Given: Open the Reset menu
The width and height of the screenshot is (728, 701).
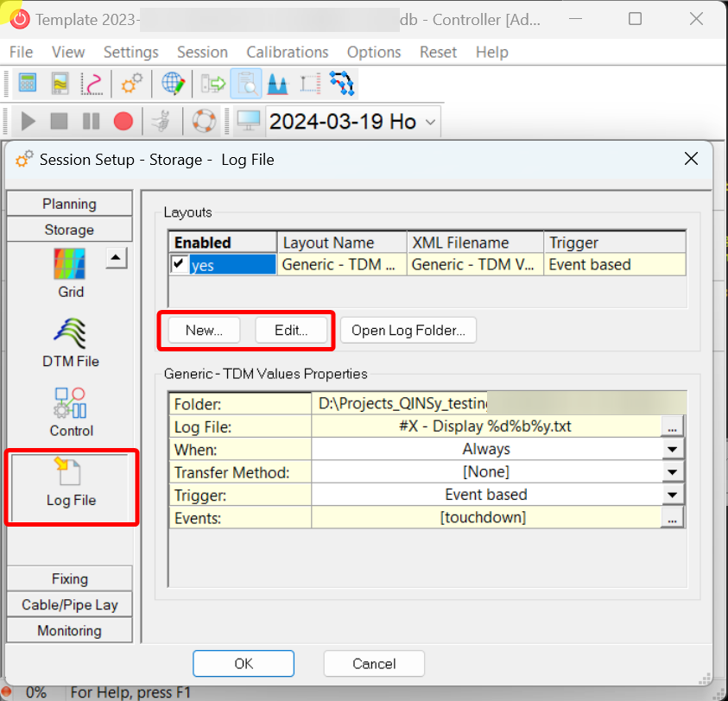Looking at the screenshot, I should coord(438,52).
